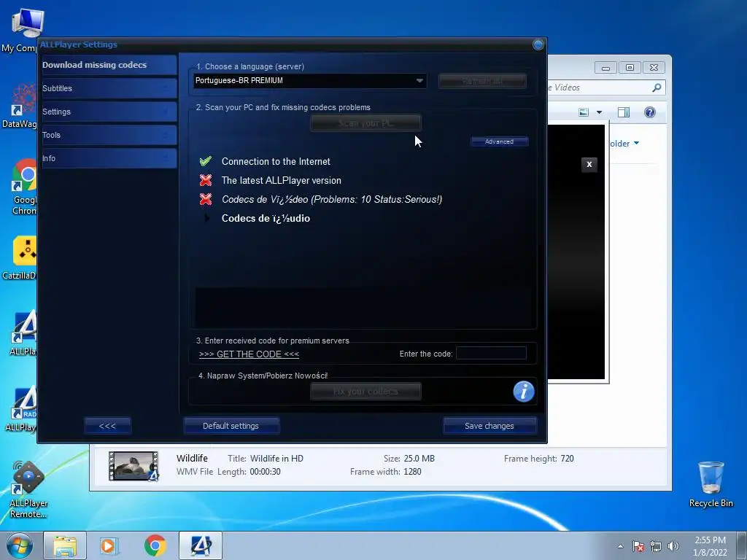This screenshot has height=560, width=747.
Task: Click red X beside Codecs de Video
Action: coord(205,199)
